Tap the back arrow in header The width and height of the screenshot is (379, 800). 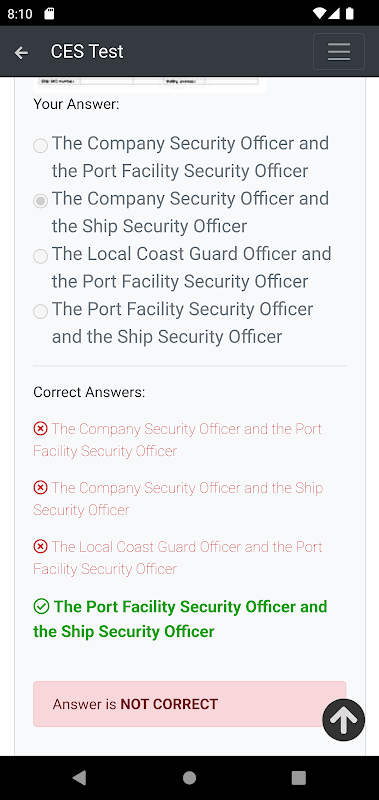(x=21, y=52)
